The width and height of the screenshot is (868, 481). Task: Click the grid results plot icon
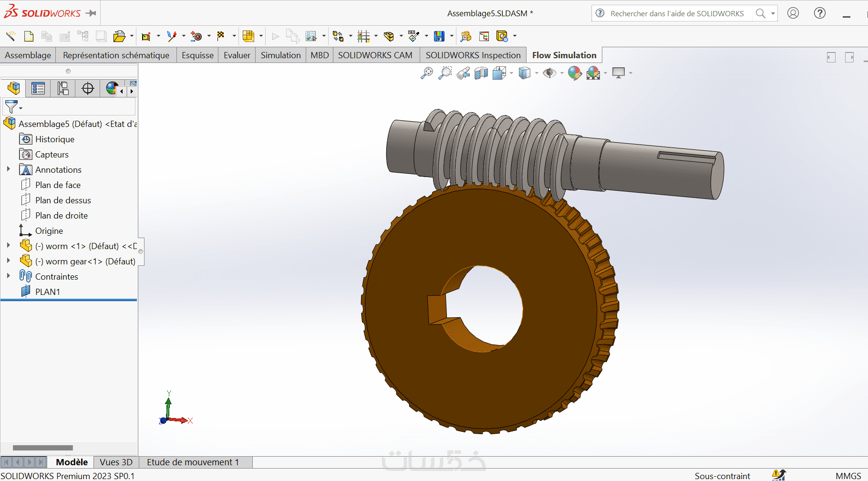click(363, 36)
